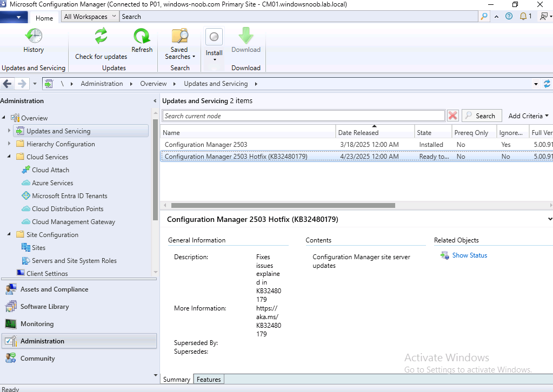553x392 pixels.
Task: Open Assets and Compliance workspace
Action: (79, 289)
